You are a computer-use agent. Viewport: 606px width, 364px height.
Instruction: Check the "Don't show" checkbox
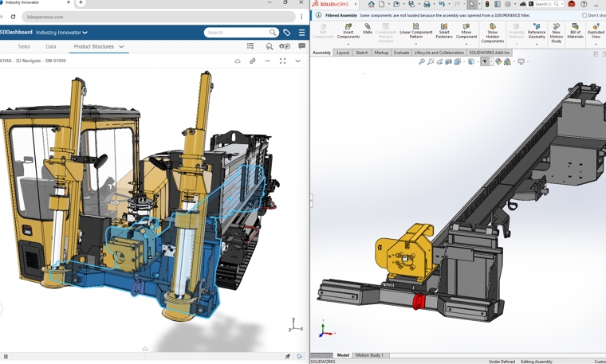[x=584, y=15]
